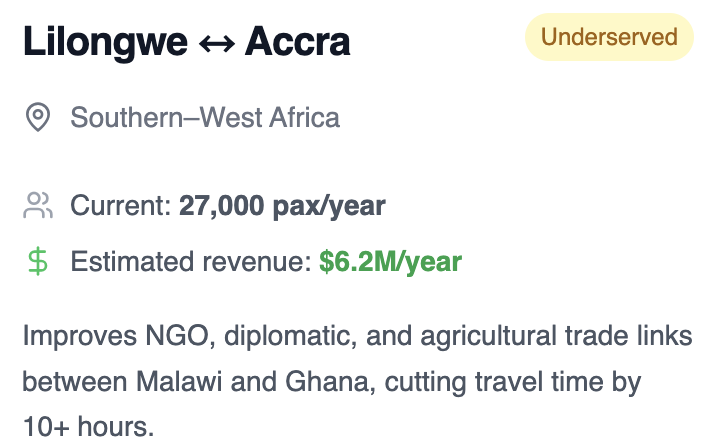The height and width of the screenshot is (448, 716).
Task: Click the word Accra in the heading
Action: click(298, 42)
